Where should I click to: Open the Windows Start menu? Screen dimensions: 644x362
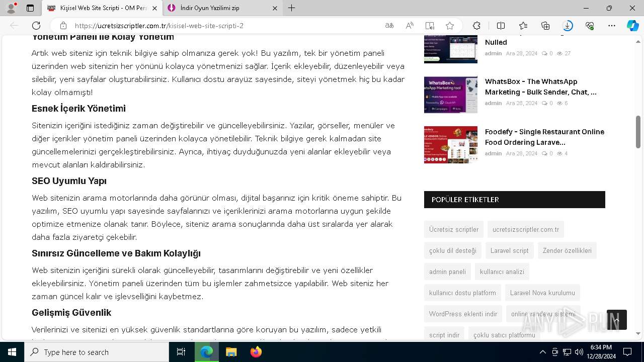tap(12, 352)
